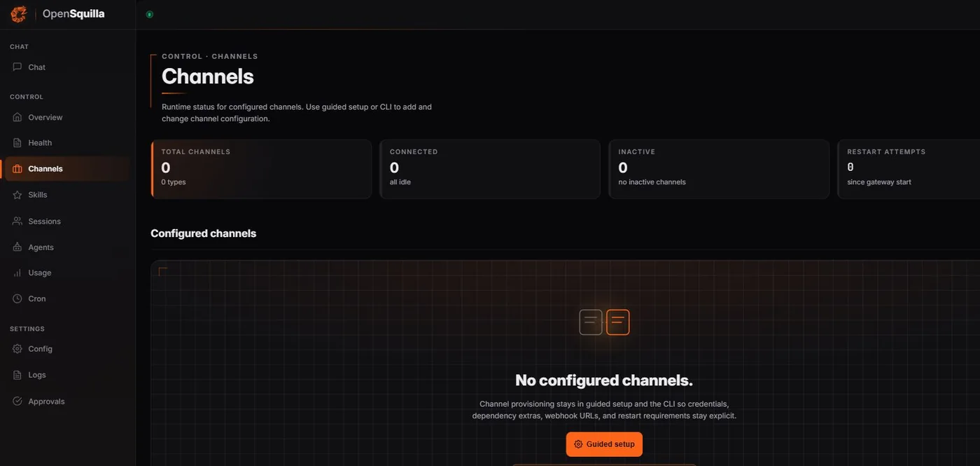
Task: Click the "no inactive channels" label
Action: tap(652, 182)
